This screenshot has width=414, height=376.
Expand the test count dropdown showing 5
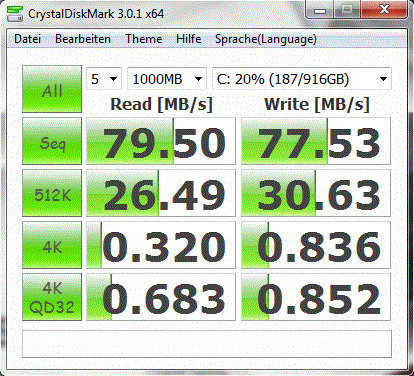click(x=104, y=79)
